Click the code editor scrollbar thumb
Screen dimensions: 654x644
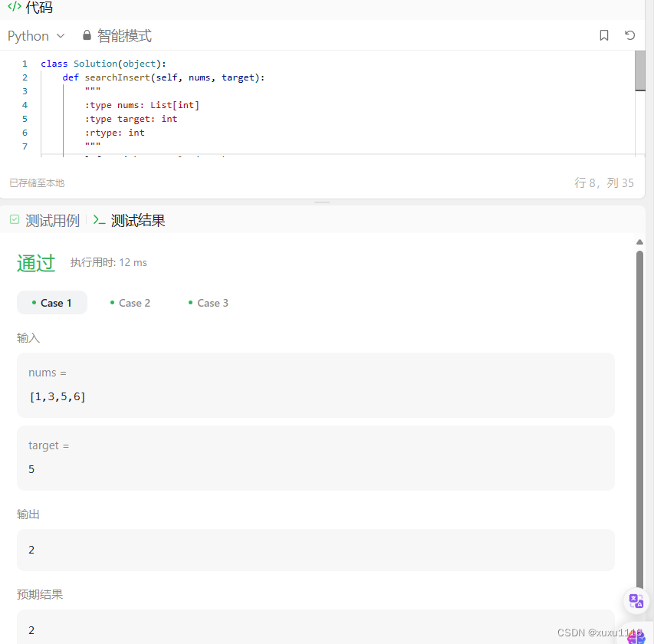click(x=640, y=71)
